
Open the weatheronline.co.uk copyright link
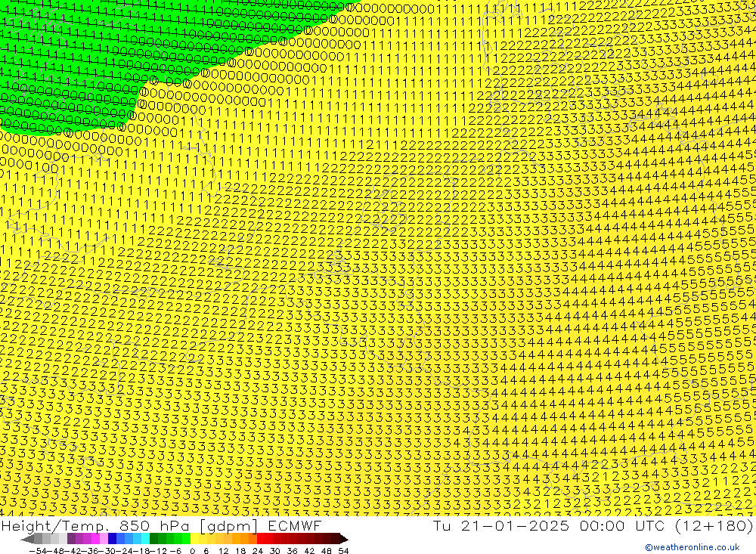point(692,547)
